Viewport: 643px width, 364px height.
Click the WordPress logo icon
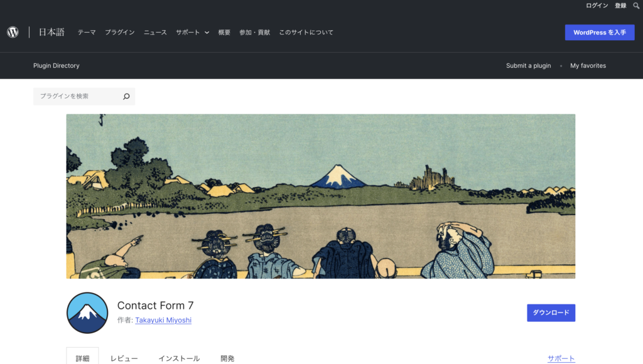point(13,32)
